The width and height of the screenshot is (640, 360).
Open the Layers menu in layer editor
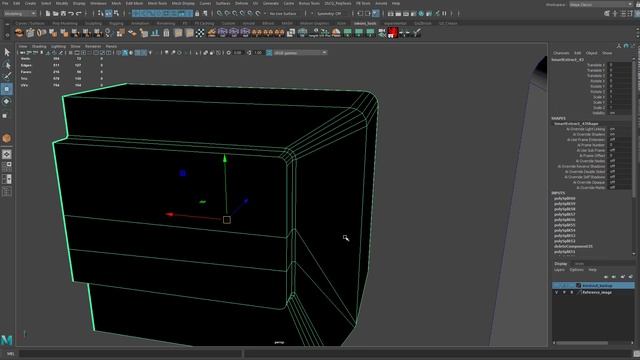[x=559, y=270]
